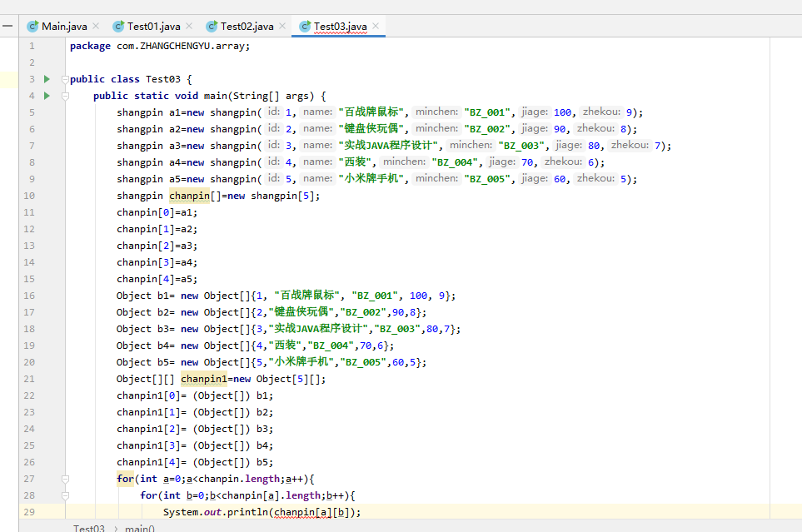Click the jiage: parameter hint on line 6
The width and height of the screenshot is (802, 532).
535,128
